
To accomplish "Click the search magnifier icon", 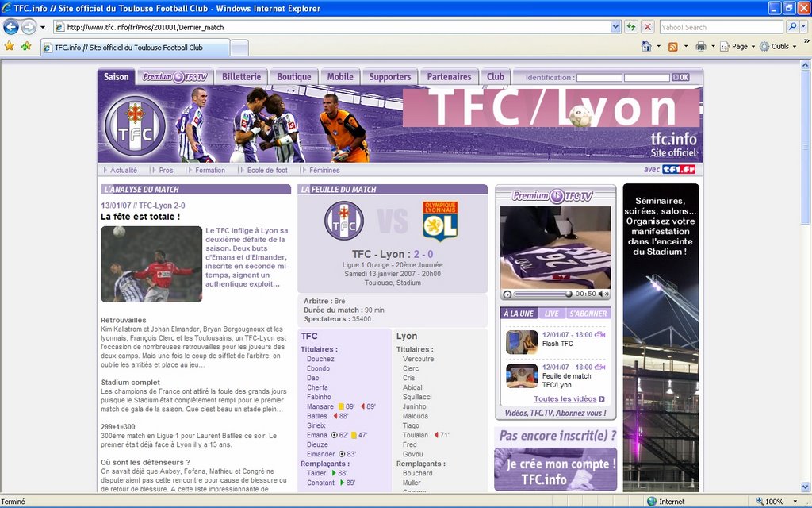I will [792, 26].
